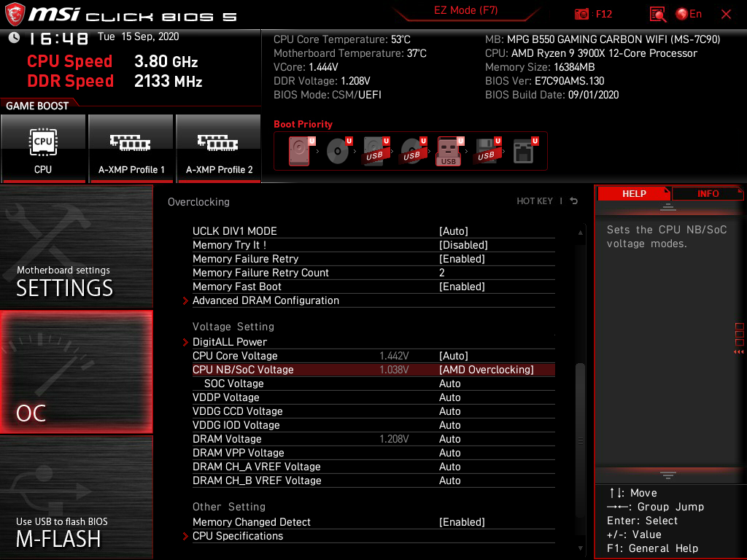
Task: Enable A-XMP Profile 2
Action: click(219, 148)
